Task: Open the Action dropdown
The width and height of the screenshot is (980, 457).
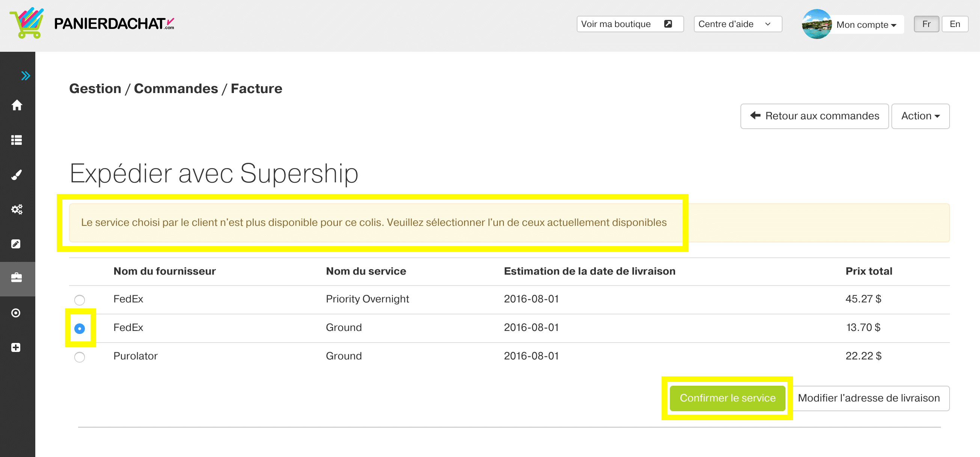Action: tap(920, 116)
